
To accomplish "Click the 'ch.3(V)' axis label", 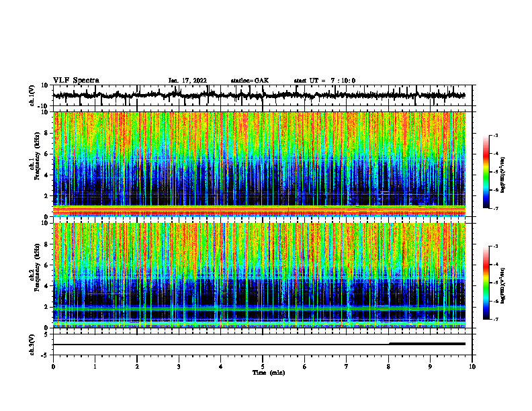I will pyautogui.click(x=32, y=345).
